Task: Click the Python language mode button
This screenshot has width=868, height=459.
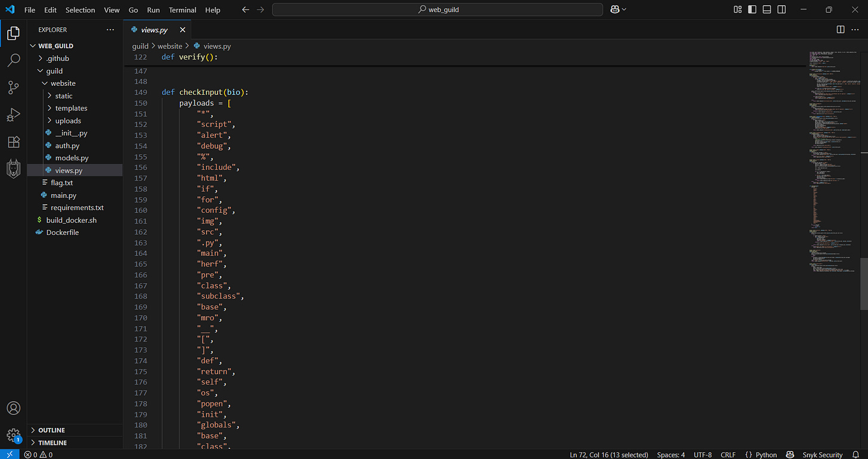Action: click(761, 454)
